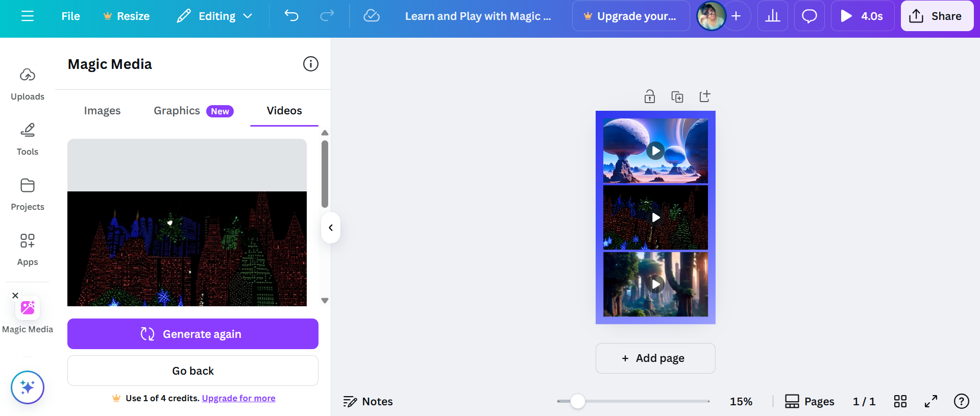Click the zoom slider handle
This screenshot has width=980, height=416.
(x=577, y=401)
